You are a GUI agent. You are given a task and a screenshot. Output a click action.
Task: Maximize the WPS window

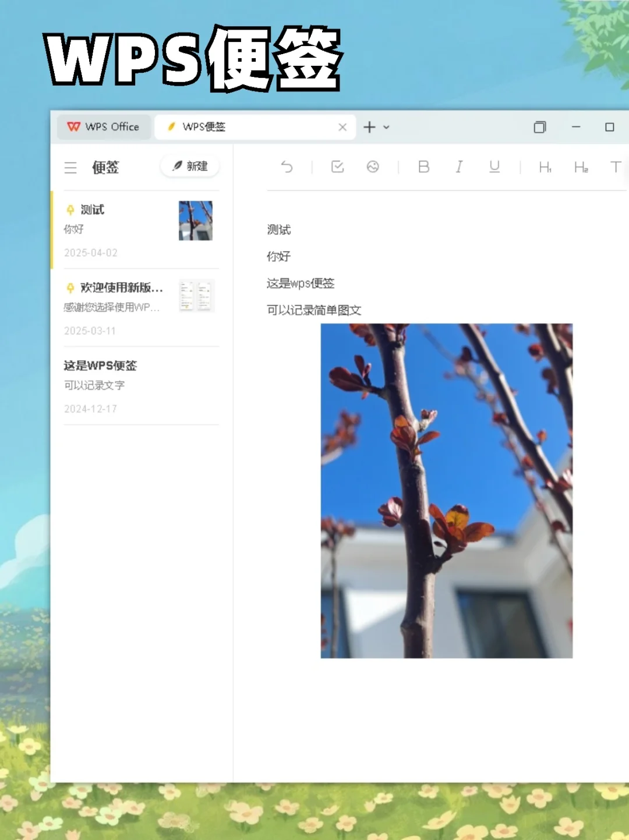610,127
